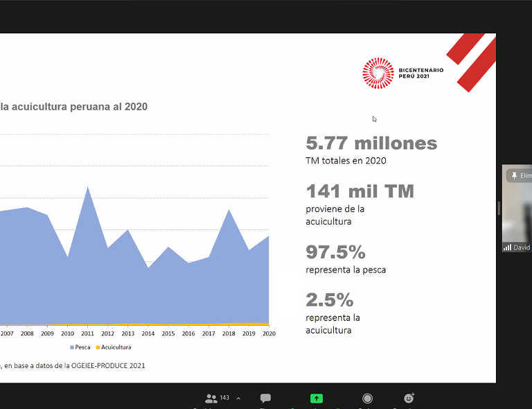This screenshot has height=409, width=532.
Task: Open the Reactions smiley icon
Action: tap(409, 399)
